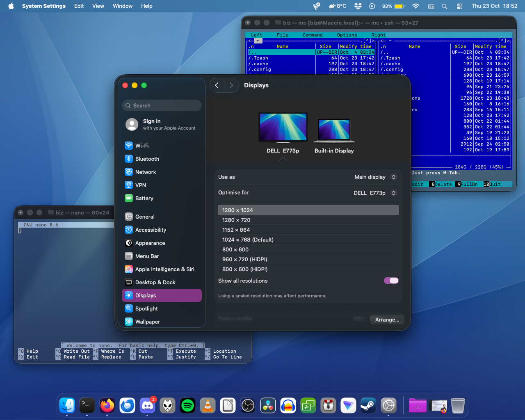Image resolution: width=525 pixels, height=420 pixels.
Task: Open the VPN settings pane
Action: (141, 185)
